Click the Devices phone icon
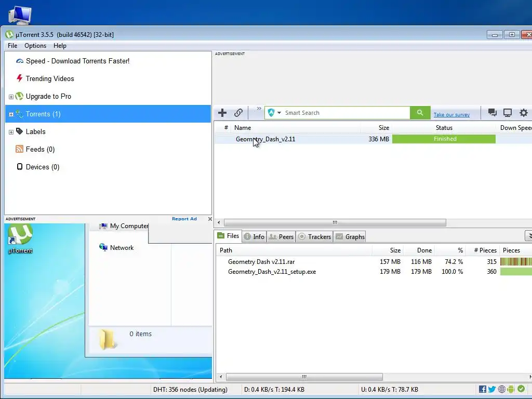532x399 pixels. click(20, 167)
